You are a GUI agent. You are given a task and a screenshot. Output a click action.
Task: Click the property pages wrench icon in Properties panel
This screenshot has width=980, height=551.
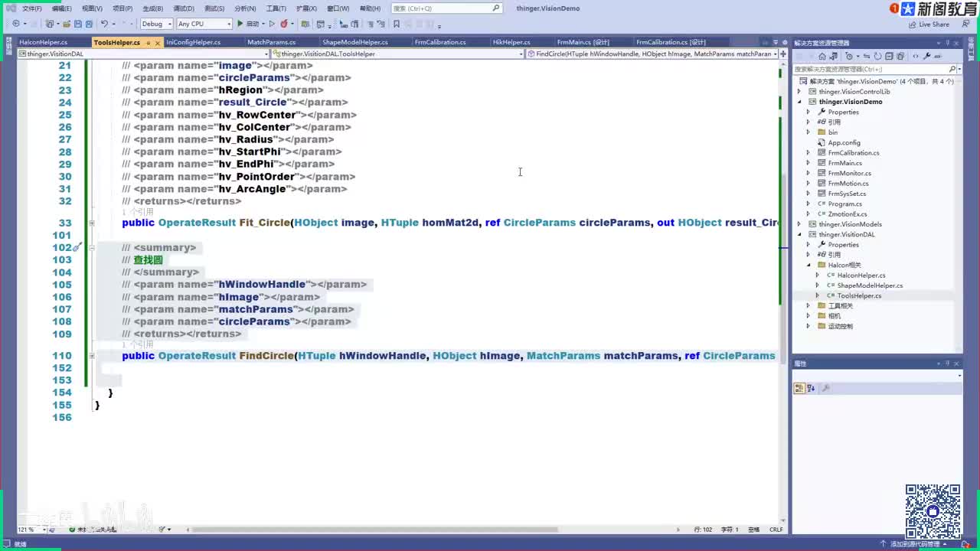[x=825, y=388]
